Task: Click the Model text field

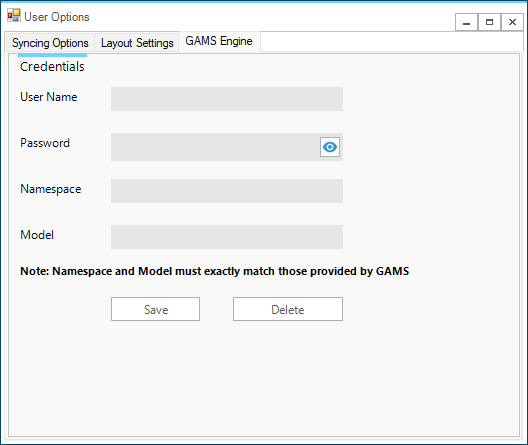Action: coord(227,237)
